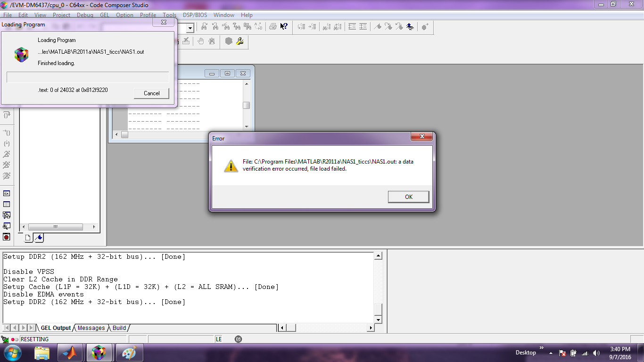Open the call stack window icon
Viewport: 644px width, 362px height.
pyautogui.click(x=7, y=215)
